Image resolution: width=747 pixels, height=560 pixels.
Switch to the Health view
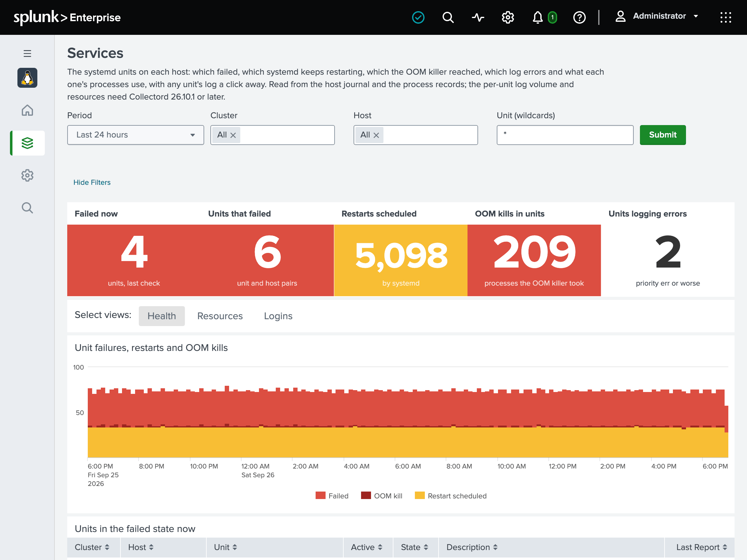(x=162, y=316)
